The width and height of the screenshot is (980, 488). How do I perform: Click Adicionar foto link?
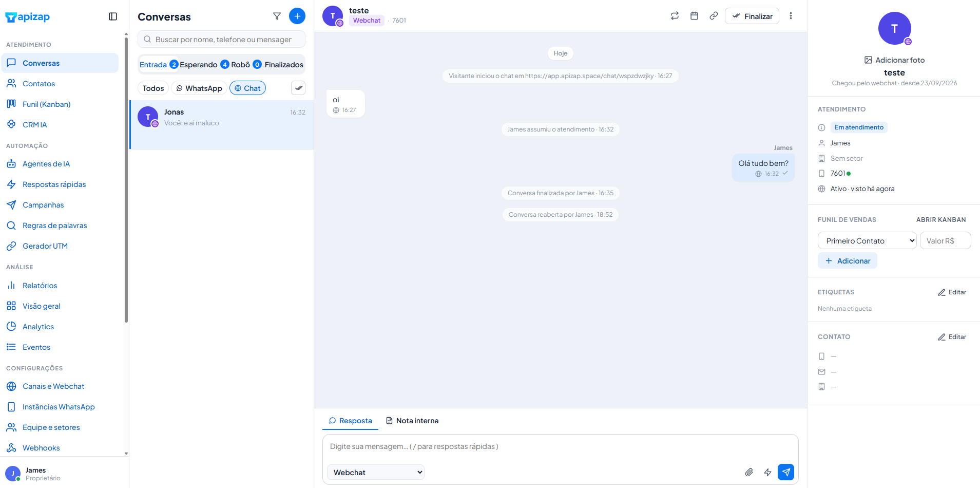click(x=894, y=60)
